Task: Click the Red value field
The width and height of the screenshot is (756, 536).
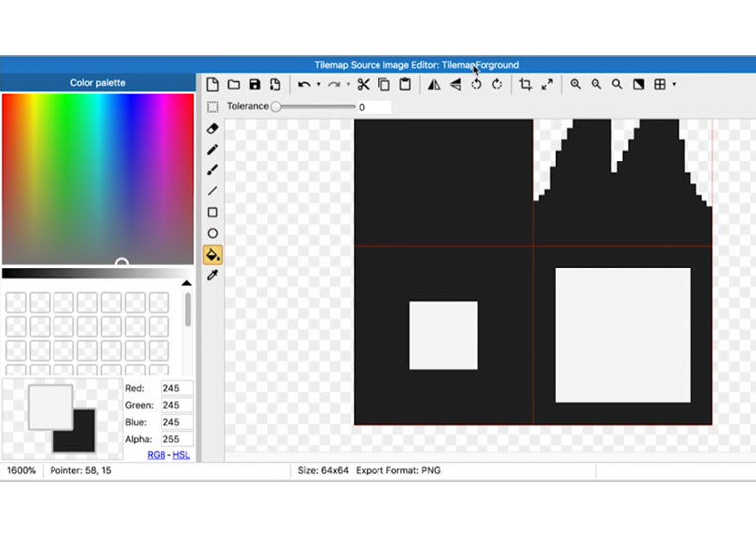Action: pos(177,388)
